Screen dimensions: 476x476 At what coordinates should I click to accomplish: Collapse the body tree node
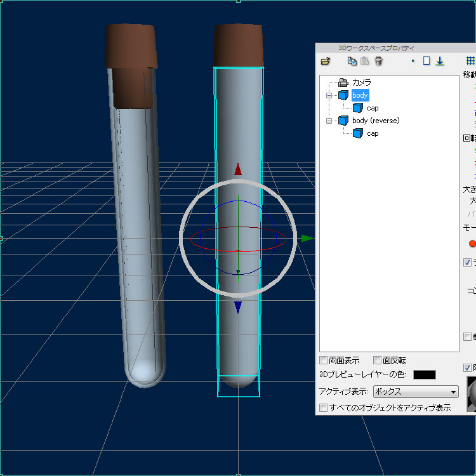[x=329, y=95]
